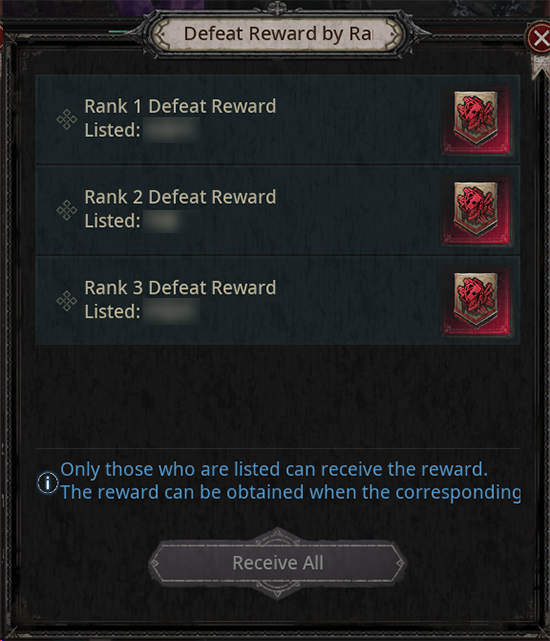Click the diamond ornament beside Rank 3

point(67,301)
